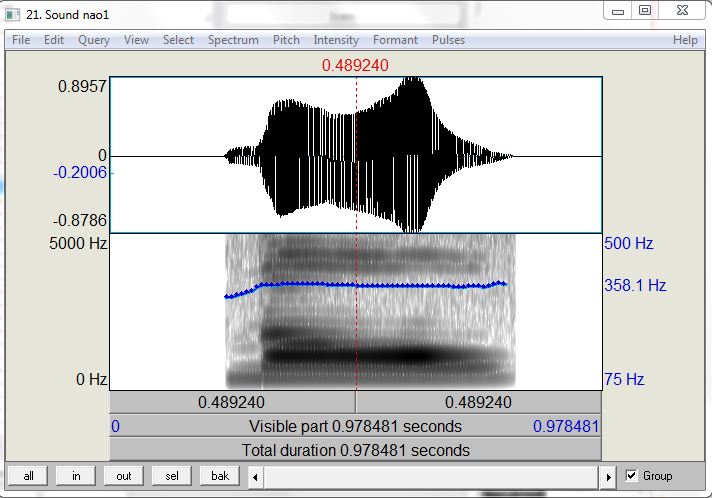The width and height of the screenshot is (712, 498).
Task: Click the 75 Hz pitch floor label
Action: 624,379
